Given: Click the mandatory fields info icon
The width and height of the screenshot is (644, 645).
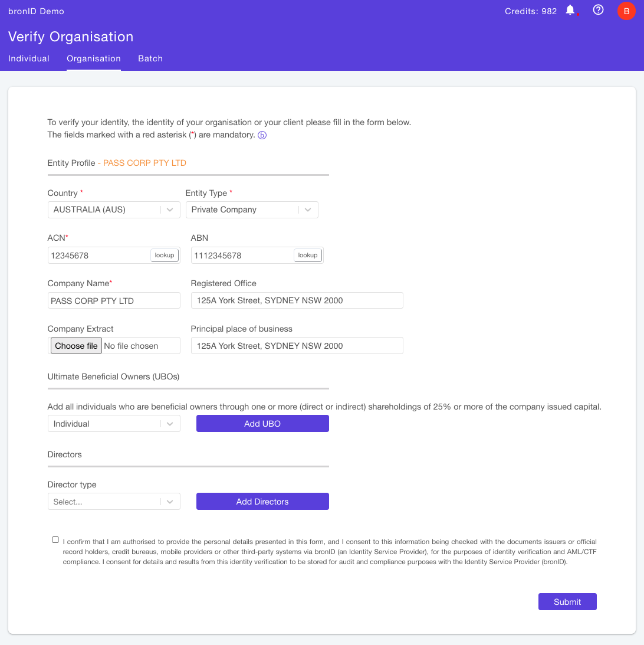Looking at the screenshot, I should [x=262, y=135].
